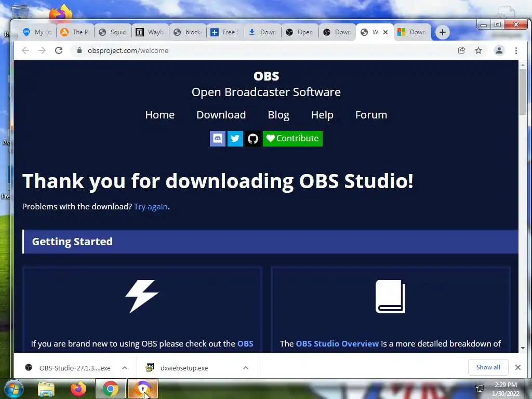Switch to the Squid tab
This screenshot has width=532, height=399.
pyautogui.click(x=112, y=32)
